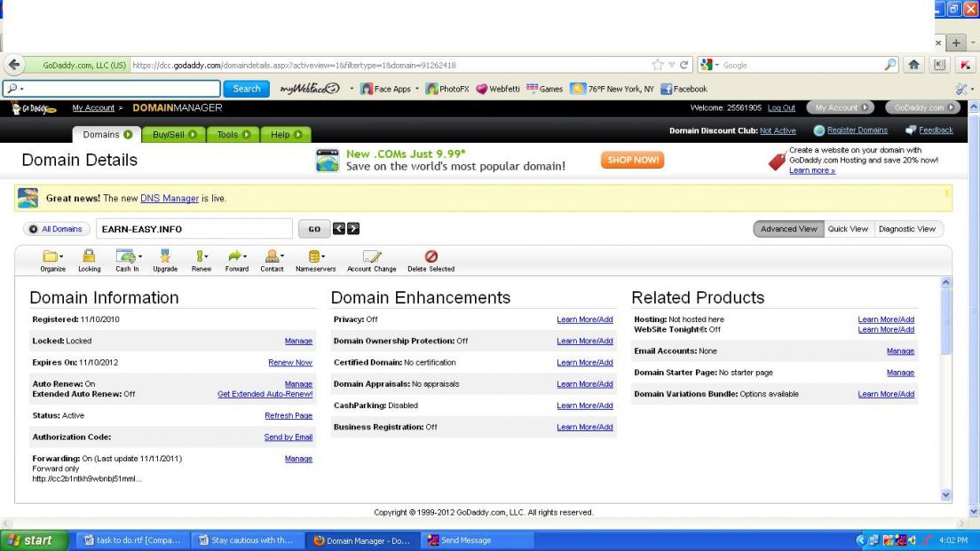Click the Windows Start button
This screenshot has height=551, width=980.
(x=30, y=540)
